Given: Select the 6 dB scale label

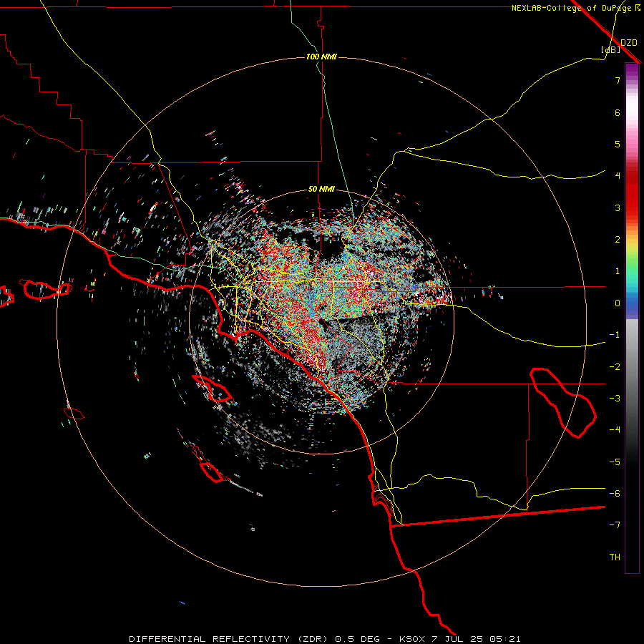Looking at the screenshot, I should click(618, 112).
